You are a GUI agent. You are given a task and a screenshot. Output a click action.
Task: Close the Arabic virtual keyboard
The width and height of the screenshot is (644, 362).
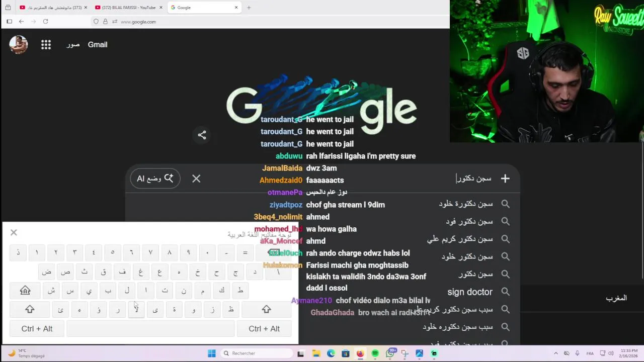coord(14,232)
